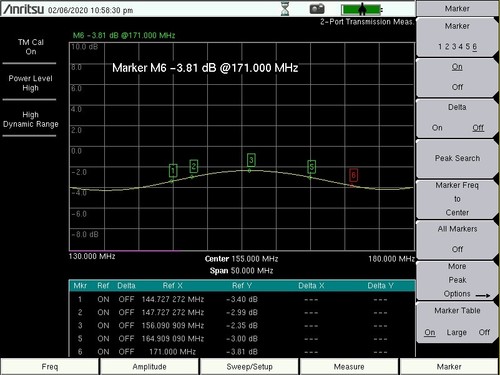Click the green battery status indicator

pos(361,9)
